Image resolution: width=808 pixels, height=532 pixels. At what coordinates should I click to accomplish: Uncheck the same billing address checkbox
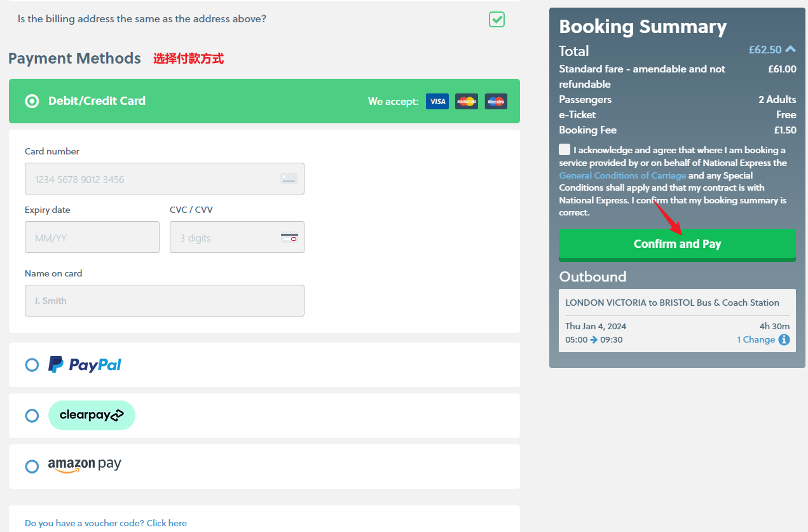pyautogui.click(x=496, y=20)
